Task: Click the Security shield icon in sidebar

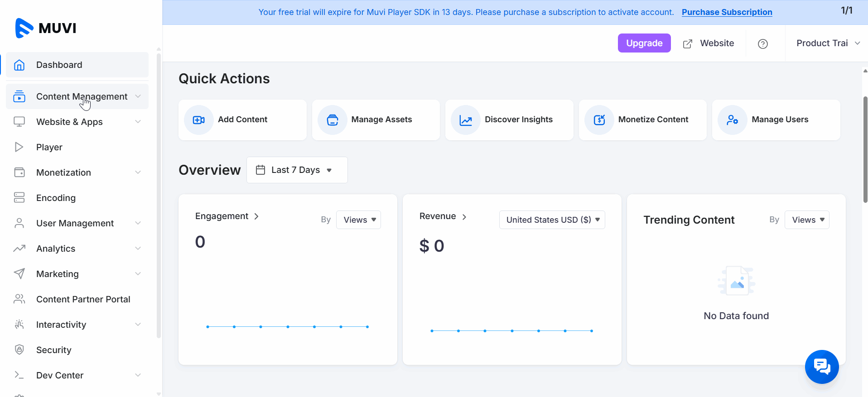Action: pyautogui.click(x=19, y=349)
